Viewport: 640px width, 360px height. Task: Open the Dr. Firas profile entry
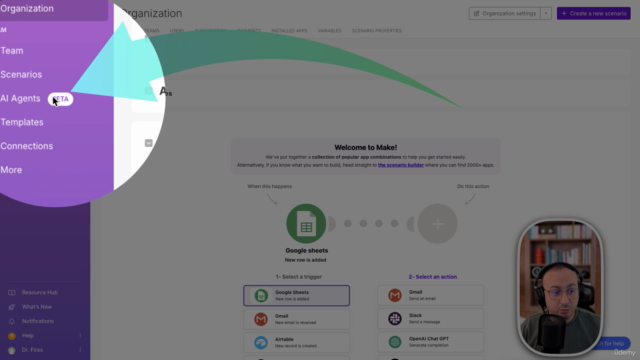(32, 350)
